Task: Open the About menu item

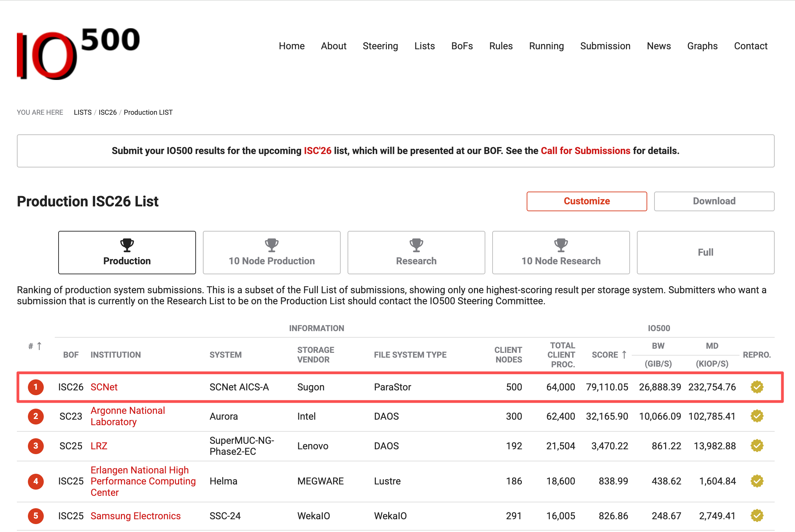Action: click(x=333, y=46)
